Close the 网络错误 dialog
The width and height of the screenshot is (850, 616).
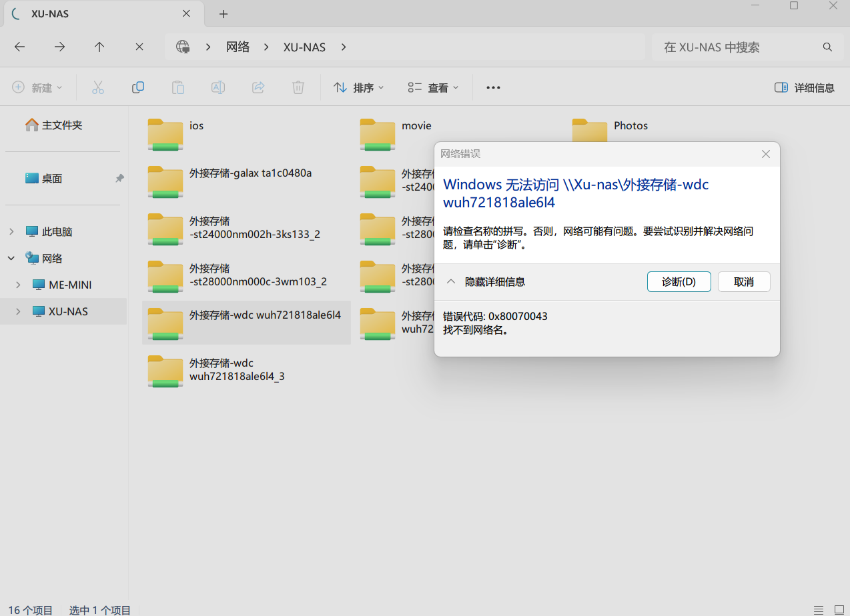[x=766, y=154]
